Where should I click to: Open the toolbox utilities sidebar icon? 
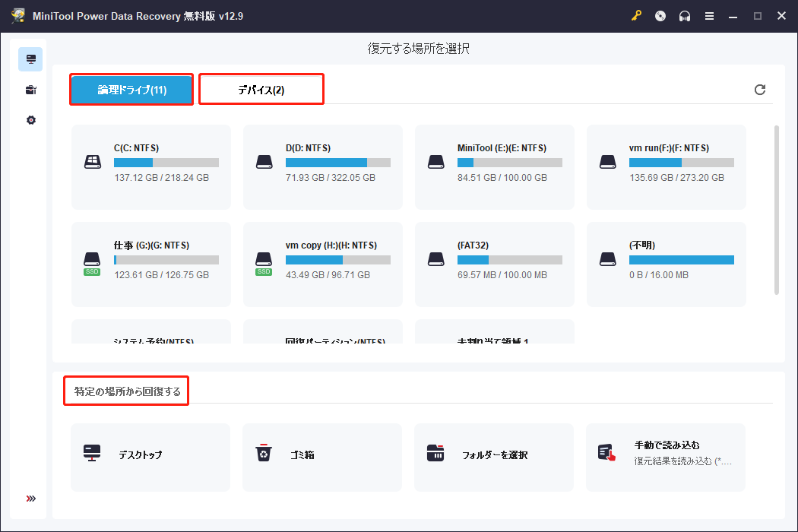pos(30,90)
